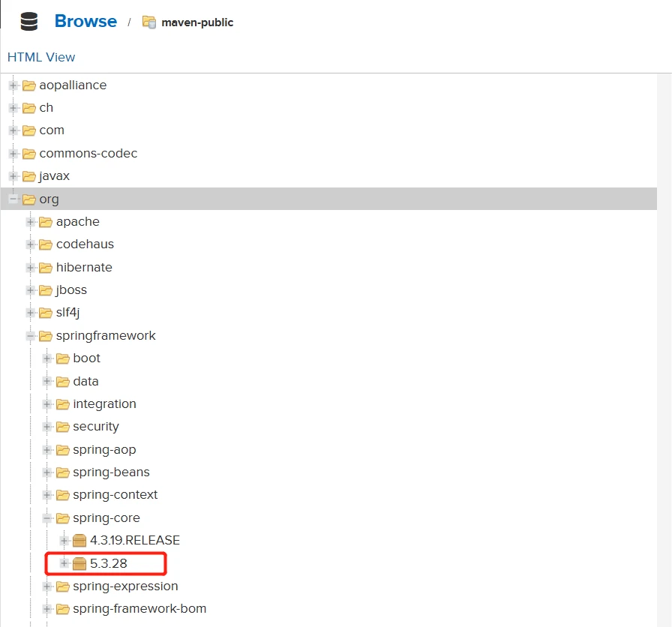Click the spring-context folder icon
This screenshot has height=627, width=672.
pyautogui.click(x=62, y=496)
